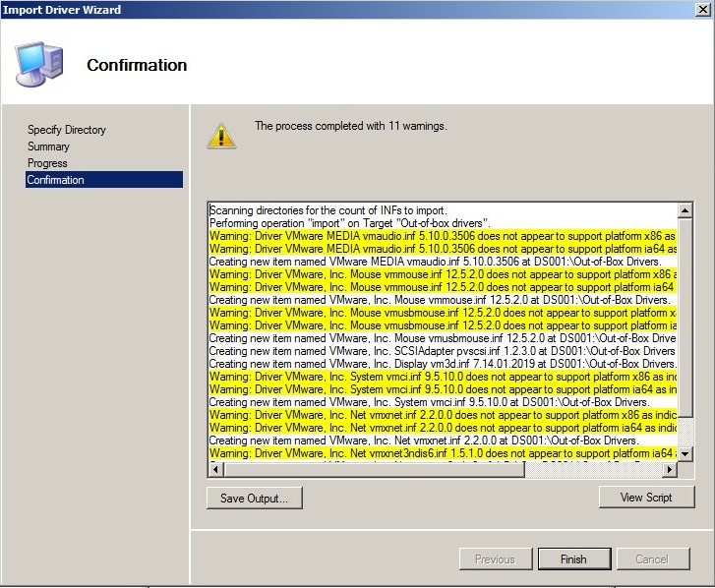This screenshot has height=588, width=715.
Task: Click the horizontal scrollbar left arrow
Action: [216, 470]
